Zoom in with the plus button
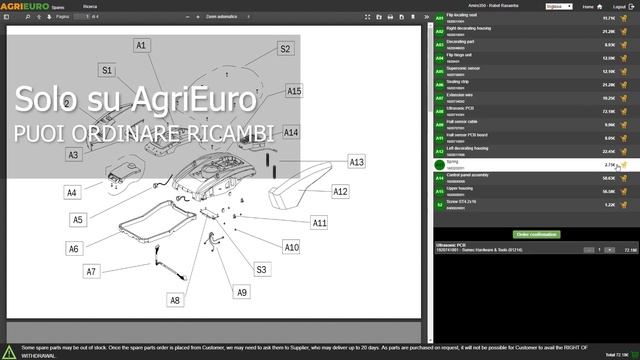This screenshot has height=360, width=640. pyautogui.click(x=198, y=17)
